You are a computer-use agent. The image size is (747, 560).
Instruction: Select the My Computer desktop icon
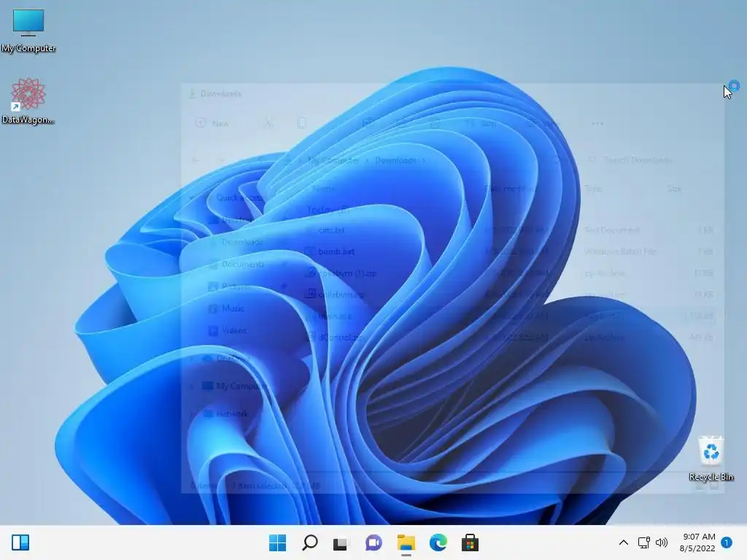28,31
